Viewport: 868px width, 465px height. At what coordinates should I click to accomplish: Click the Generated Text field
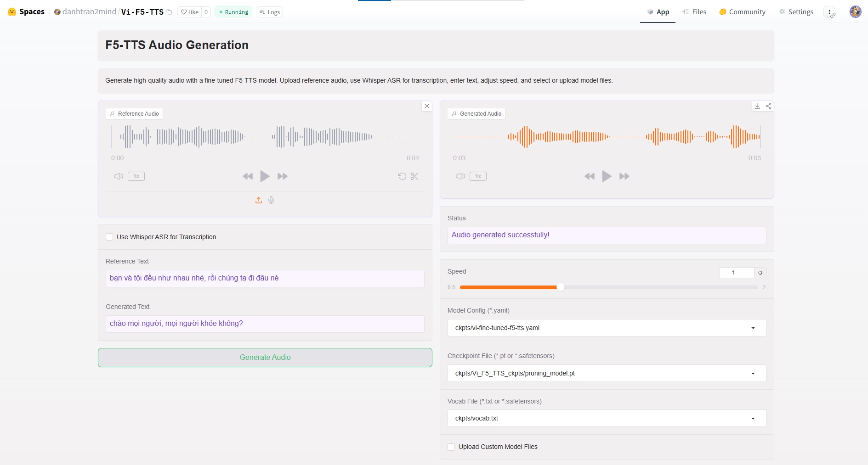[x=265, y=324]
